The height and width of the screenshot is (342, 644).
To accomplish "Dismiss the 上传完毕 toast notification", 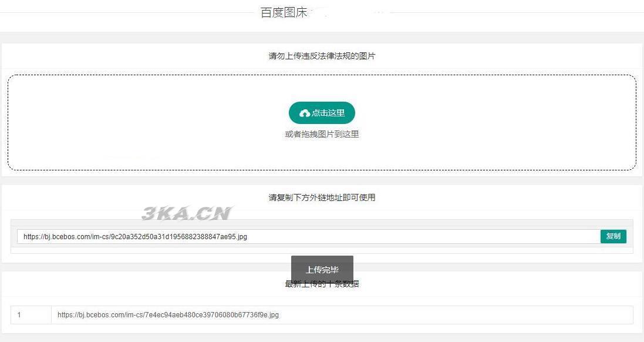I will (x=322, y=270).
